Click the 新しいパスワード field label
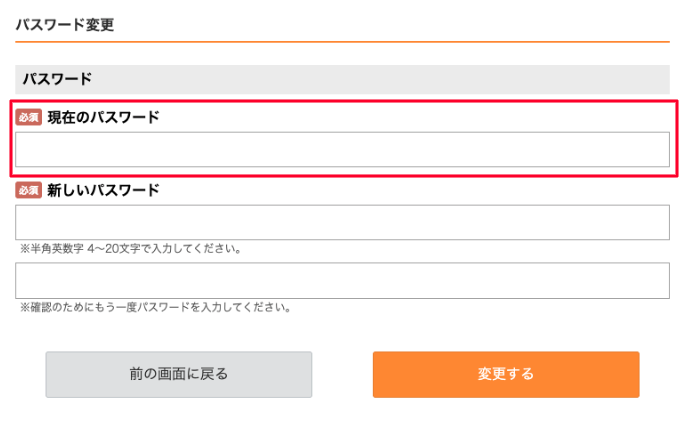The image size is (686, 421). 103,190
